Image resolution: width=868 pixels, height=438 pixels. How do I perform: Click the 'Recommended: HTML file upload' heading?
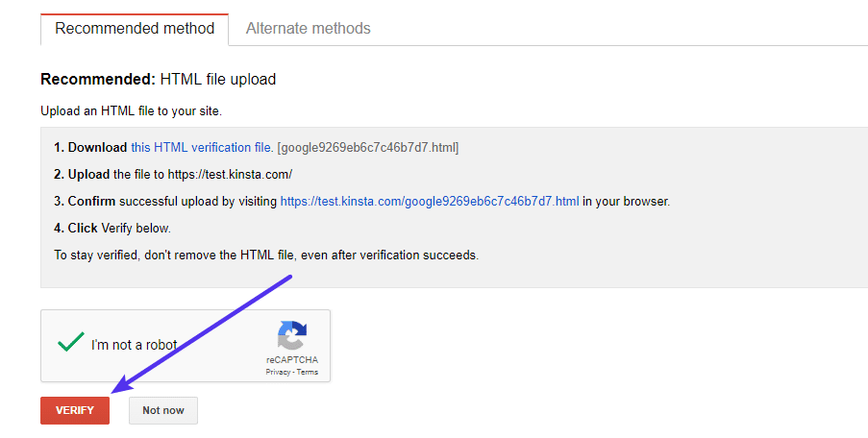[159, 80]
